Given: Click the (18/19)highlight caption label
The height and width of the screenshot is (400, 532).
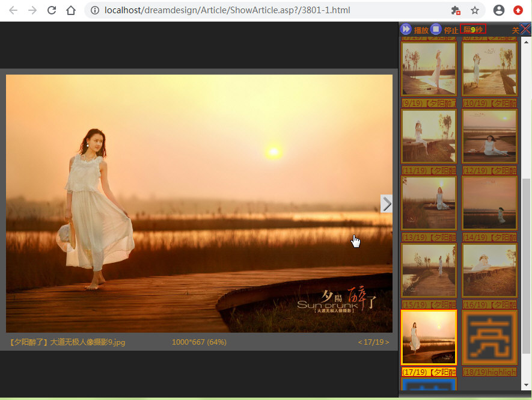Looking at the screenshot, I should [x=489, y=372].
